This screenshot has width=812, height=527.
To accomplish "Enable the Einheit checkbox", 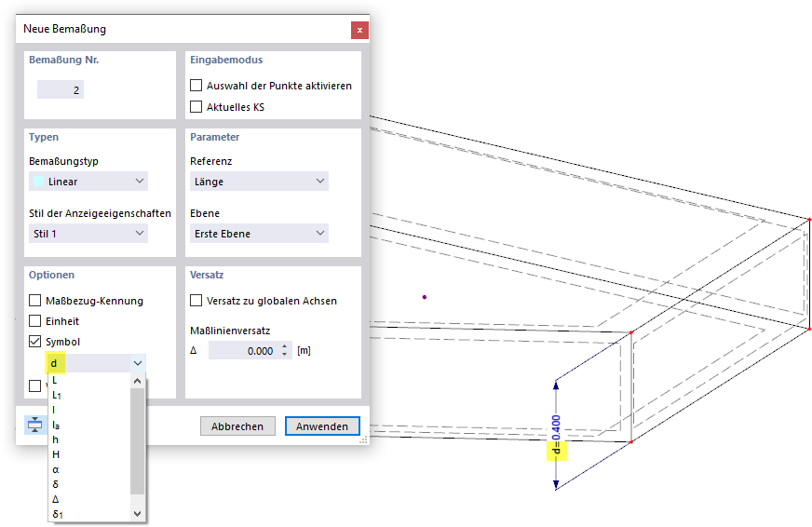I will click(x=34, y=321).
